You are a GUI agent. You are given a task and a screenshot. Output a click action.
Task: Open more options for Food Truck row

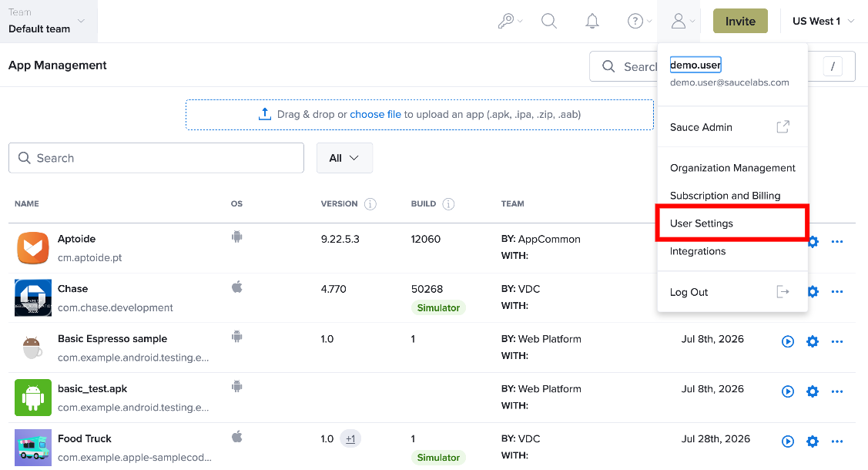837,441
